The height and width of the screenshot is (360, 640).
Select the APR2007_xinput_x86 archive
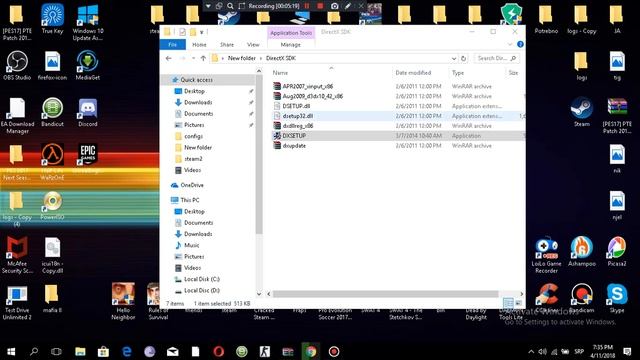(308, 87)
